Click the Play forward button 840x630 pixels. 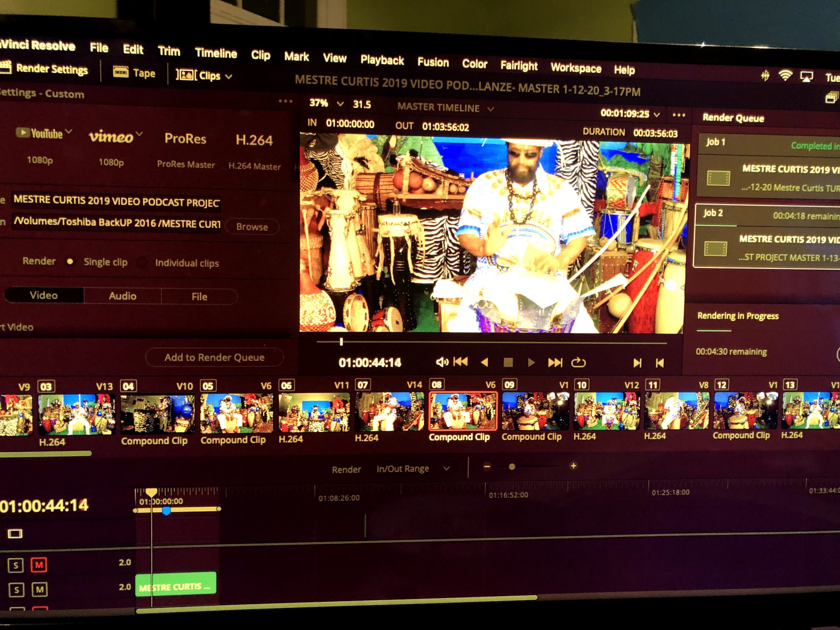pyautogui.click(x=531, y=363)
